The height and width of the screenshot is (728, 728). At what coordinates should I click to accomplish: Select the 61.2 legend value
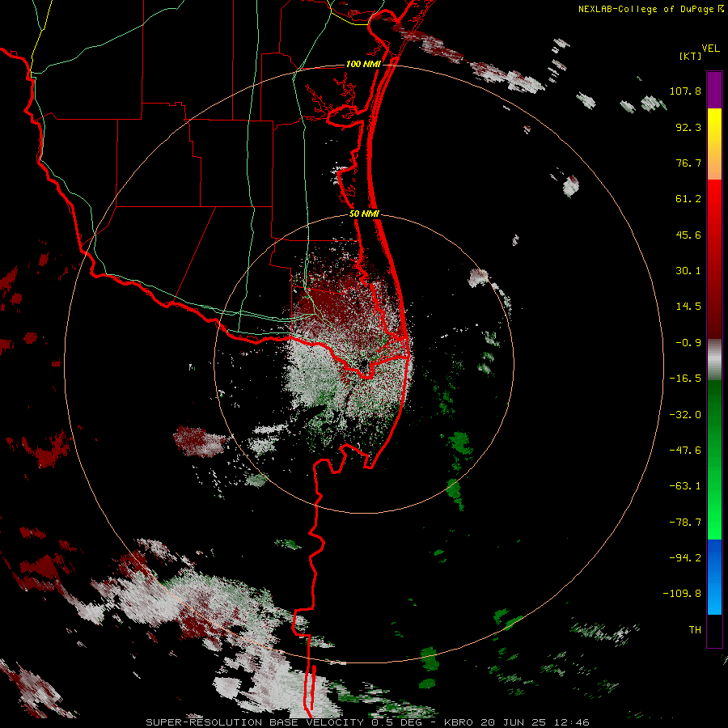pos(688,199)
